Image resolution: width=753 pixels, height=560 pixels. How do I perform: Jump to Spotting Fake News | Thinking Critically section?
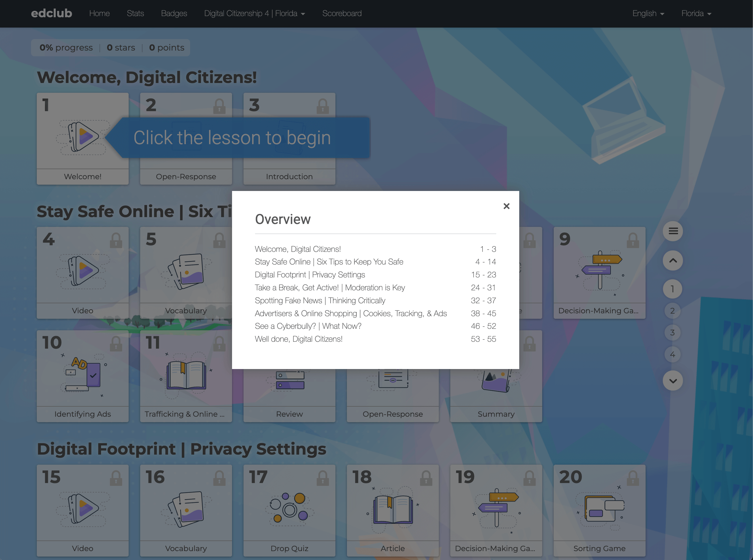[x=320, y=301]
